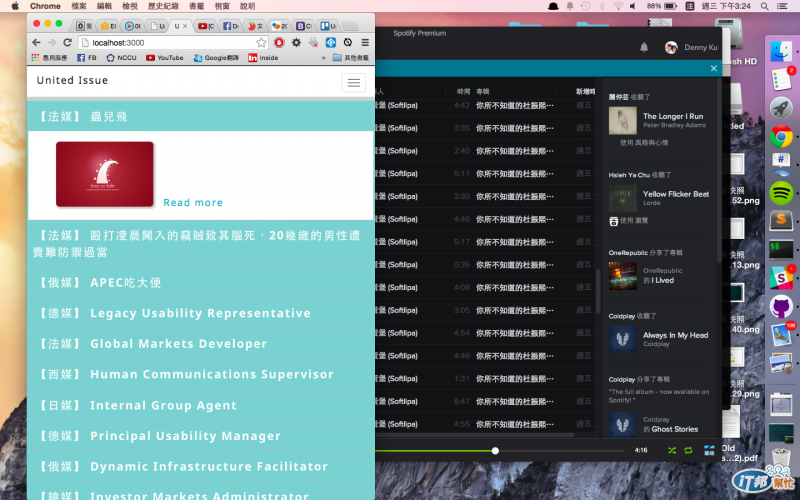
Task: Switch to the YouTube Chrome tab
Action: click(x=206, y=26)
